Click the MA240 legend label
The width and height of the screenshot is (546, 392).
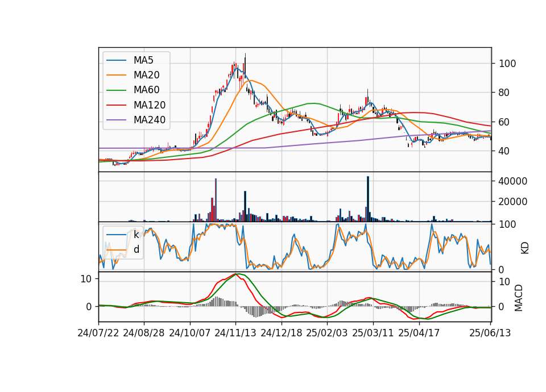tap(150, 120)
